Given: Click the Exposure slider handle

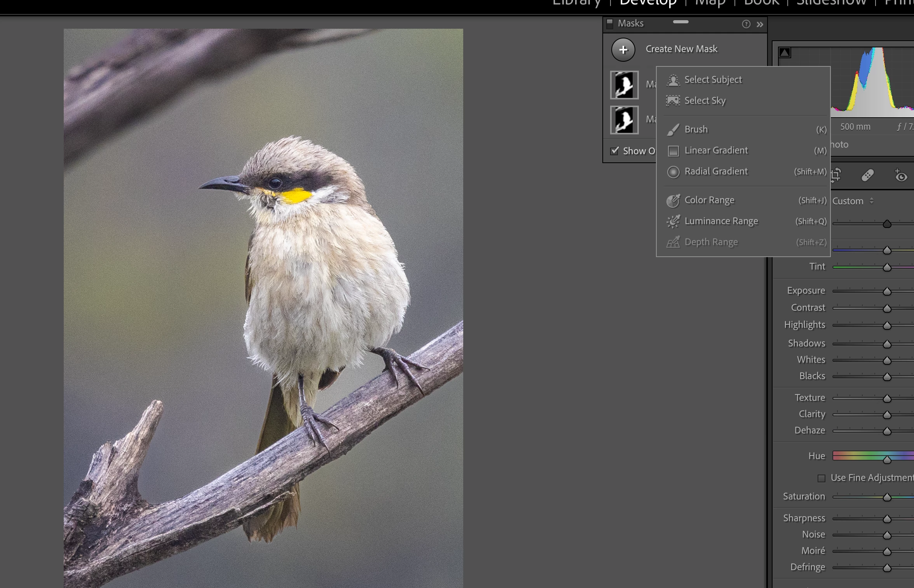Looking at the screenshot, I should tap(887, 291).
